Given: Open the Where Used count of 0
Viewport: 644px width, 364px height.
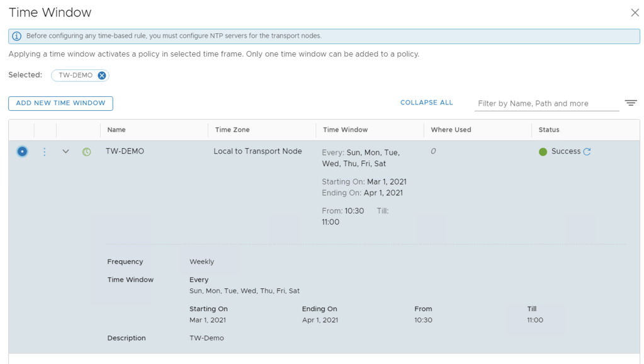Looking at the screenshot, I should (x=433, y=152).
